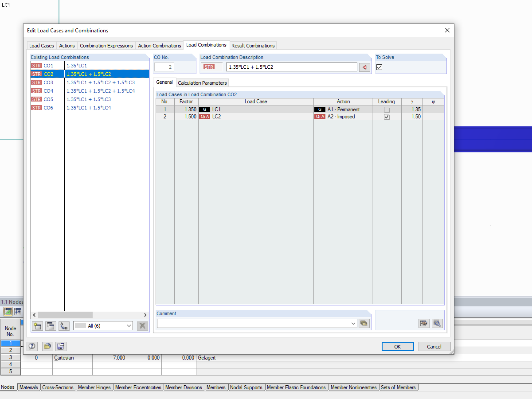Image resolution: width=532 pixels, height=399 pixels.
Task: Open the Comment dropdown list
Action: pyautogui.click(x=352, y=323)
